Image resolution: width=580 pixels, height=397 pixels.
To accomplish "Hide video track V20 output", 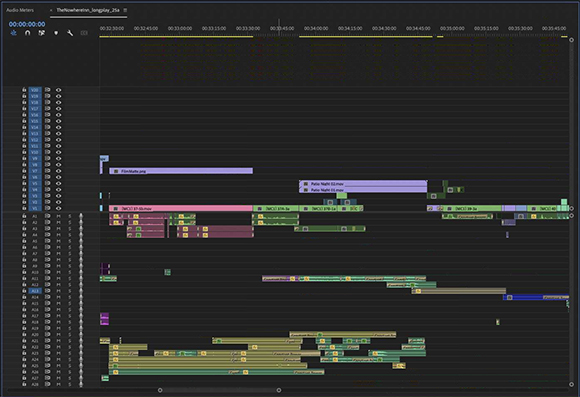I will coord(58,90).
